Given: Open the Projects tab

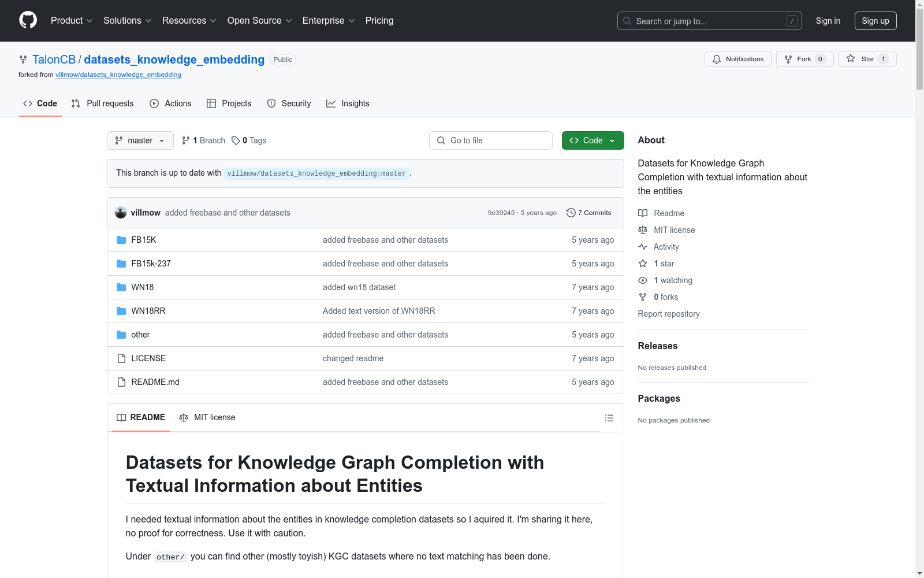Looking at the screenshot, I should [x=229, y=103].
